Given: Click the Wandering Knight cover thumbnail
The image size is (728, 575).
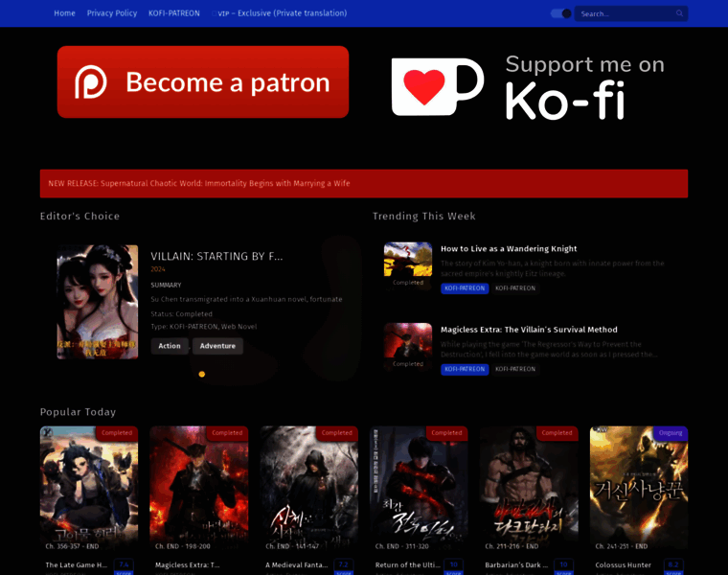Looking at the screenshot, I should pyautogui.click(x=408, y=265).
